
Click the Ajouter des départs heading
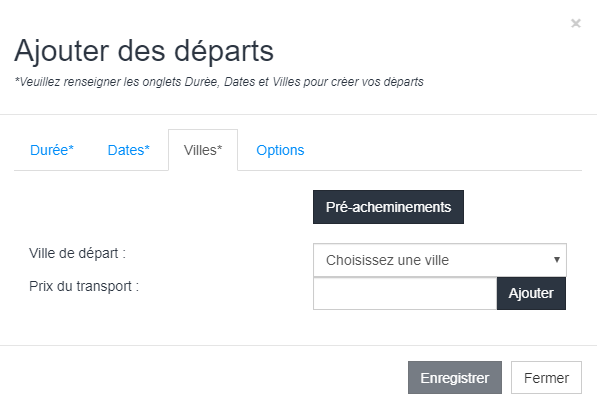coord(144,51)
